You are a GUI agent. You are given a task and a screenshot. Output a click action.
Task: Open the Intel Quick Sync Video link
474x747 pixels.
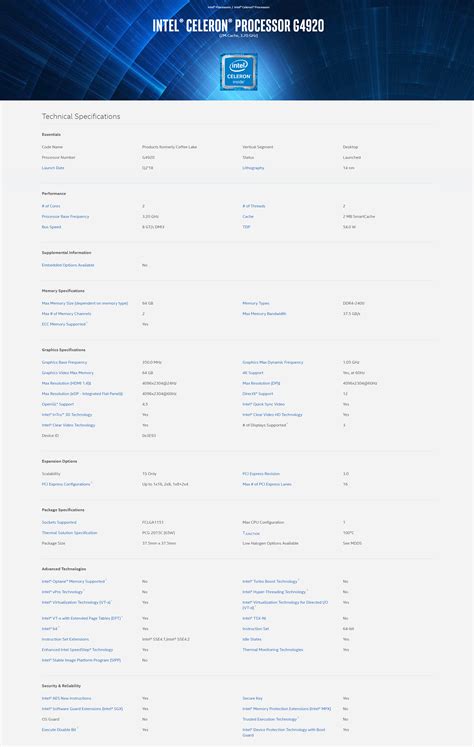tap(263, 404)
